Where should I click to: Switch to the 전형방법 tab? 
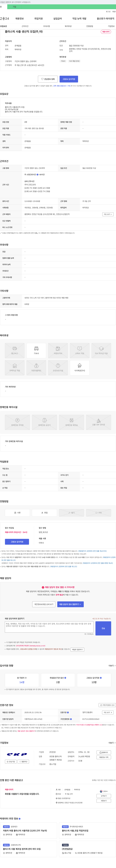point(90,26)
